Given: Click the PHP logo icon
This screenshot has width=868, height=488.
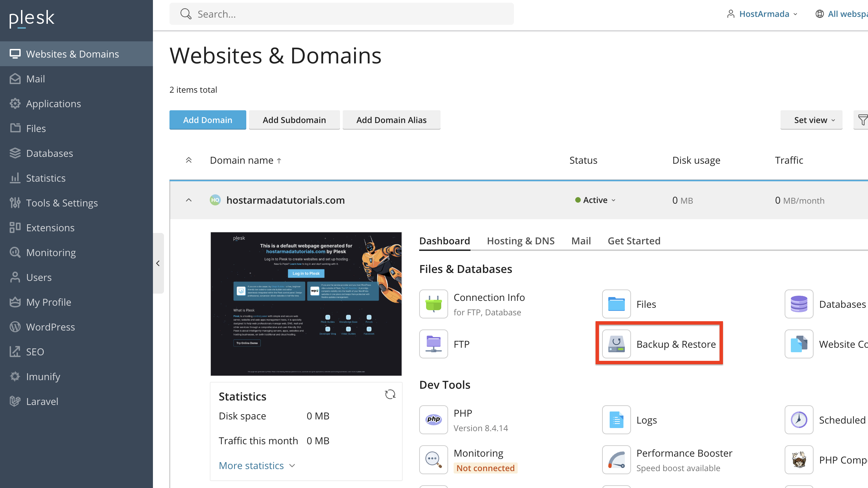Looking at the screenshot, I should (x=434, y=420).
